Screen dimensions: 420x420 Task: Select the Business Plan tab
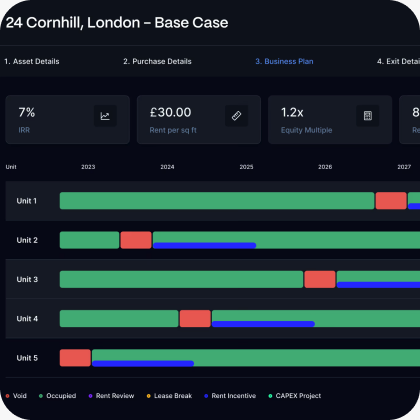(x=284, y=61)
